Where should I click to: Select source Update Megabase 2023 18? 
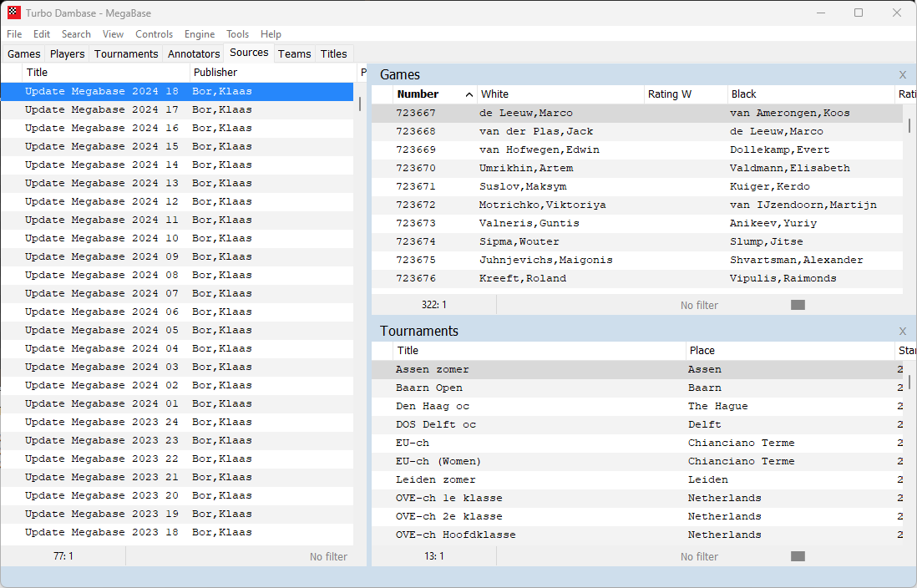177,532
